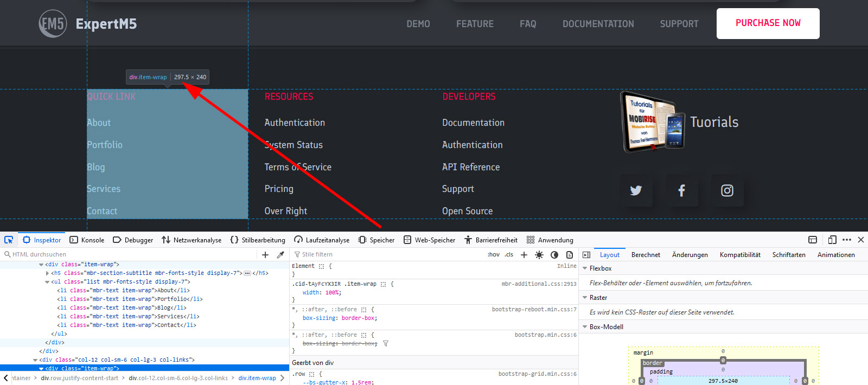Click the HTML durchsuchen search field
868x385 pixels.
[x=130, y=254]
